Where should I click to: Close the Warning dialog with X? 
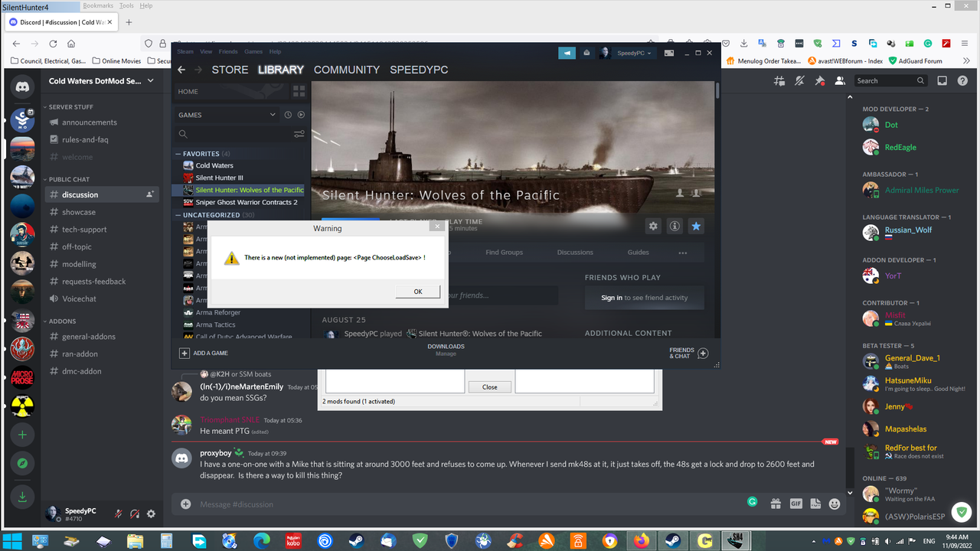436,227
